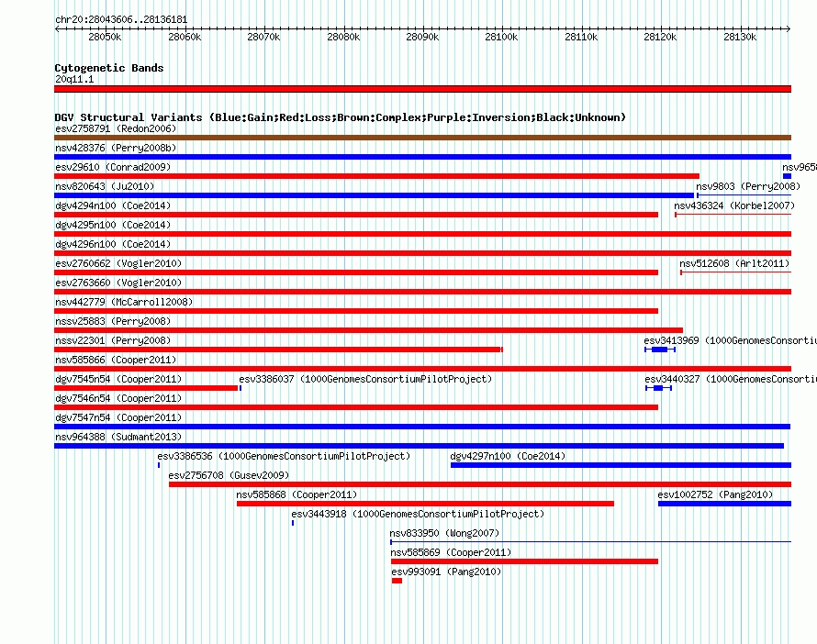
Task: Click esv993091 (Pang2010) label
Action: (446, 572)
